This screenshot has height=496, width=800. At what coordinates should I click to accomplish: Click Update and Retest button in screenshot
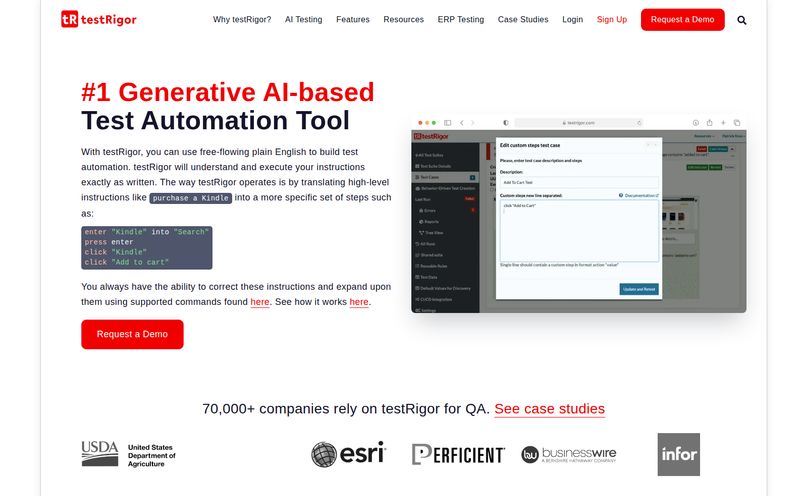(639, 289)
